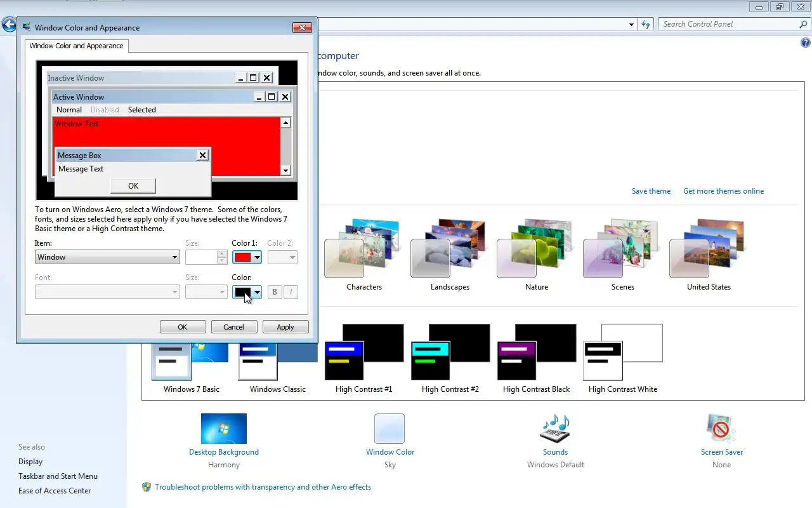Click OK in the dialog
Screen dimensions: 812x508
point(183,327)
